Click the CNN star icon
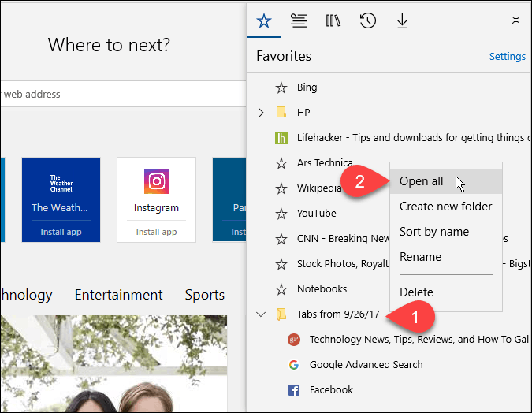 [x=281, y=240]
